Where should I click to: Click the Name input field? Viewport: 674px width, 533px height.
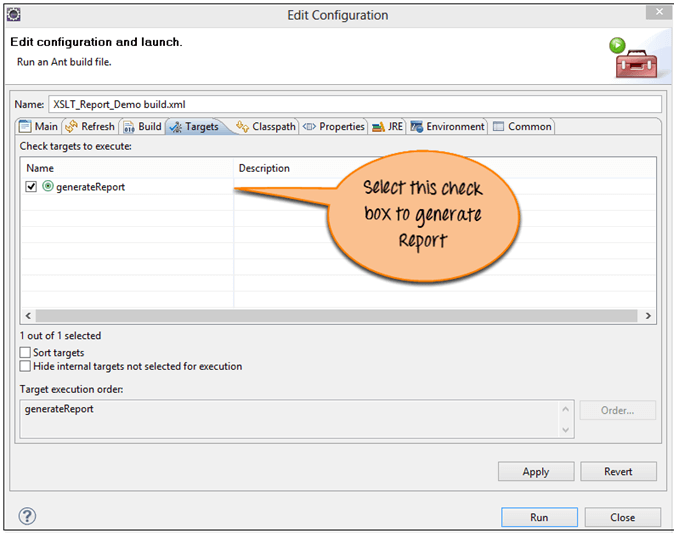click(x=354, y=104)
